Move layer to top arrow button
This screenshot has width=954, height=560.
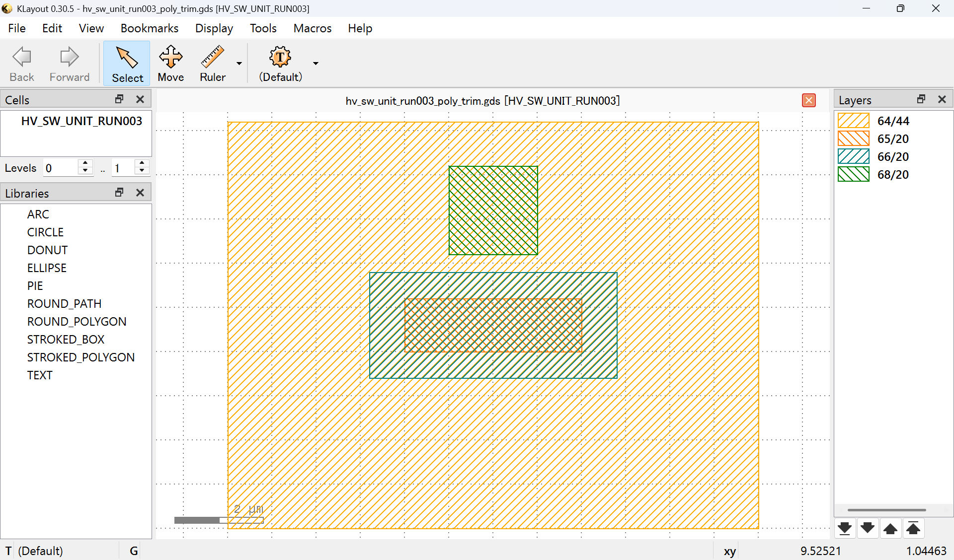(x=913, y=529)
